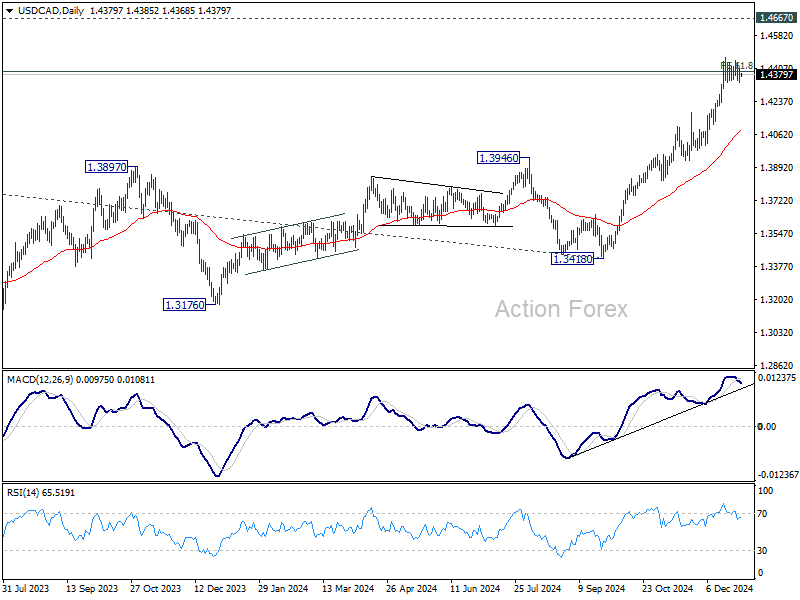Click the 1.39460 price label box

[498, 158]
